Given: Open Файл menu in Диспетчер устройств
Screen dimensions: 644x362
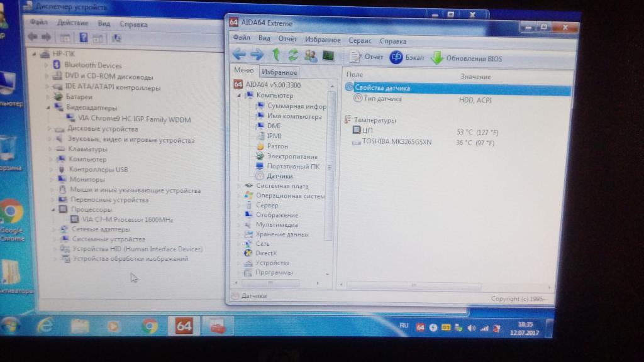Looking at the screenshot, I should (x=38, y=22).
